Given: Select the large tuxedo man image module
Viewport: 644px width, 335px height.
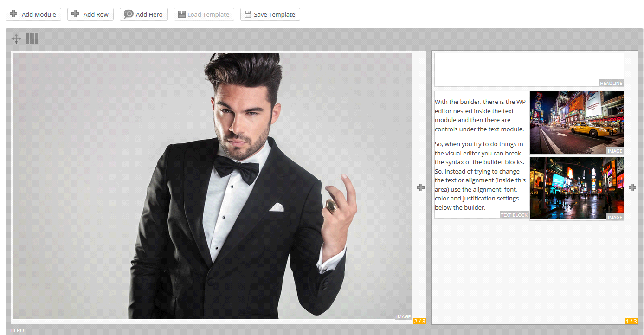Looking at the screenshot, I should click(213, 186).
